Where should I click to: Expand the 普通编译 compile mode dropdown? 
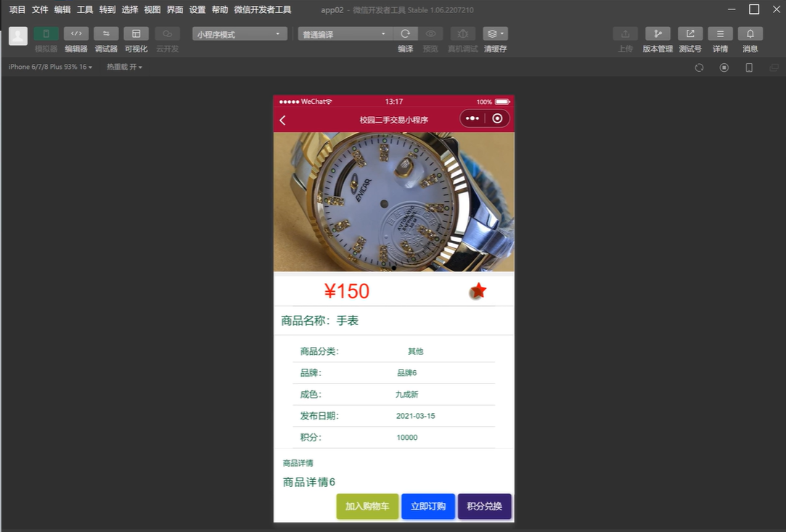(x=345, y=34)
